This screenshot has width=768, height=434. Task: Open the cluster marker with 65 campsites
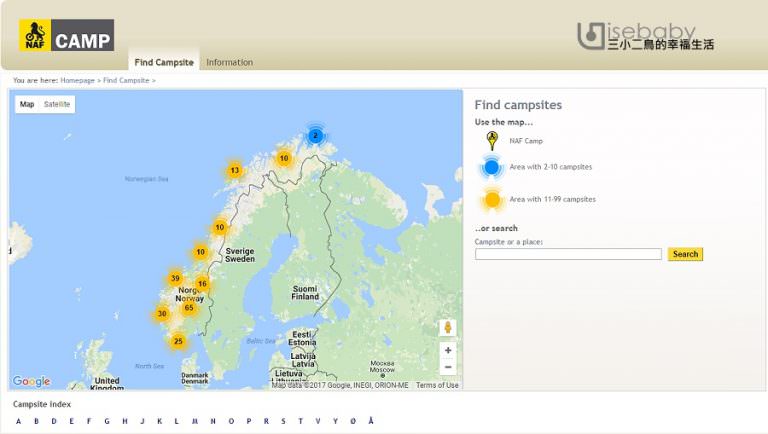189,307
